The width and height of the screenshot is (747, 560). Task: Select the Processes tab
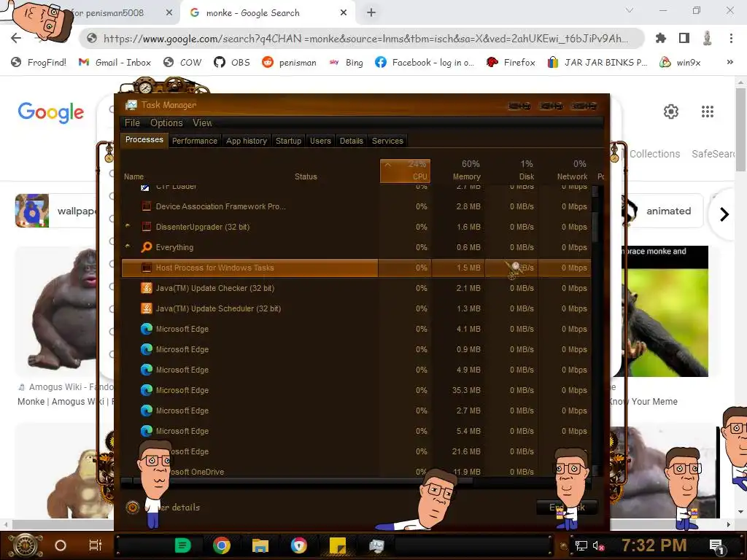coord(144,139)
